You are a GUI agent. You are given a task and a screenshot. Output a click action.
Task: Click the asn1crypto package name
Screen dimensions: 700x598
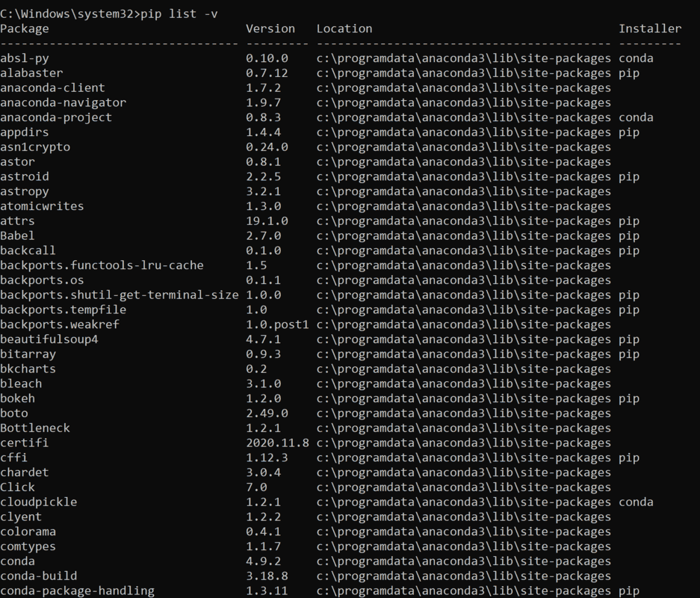click(35, 147)
